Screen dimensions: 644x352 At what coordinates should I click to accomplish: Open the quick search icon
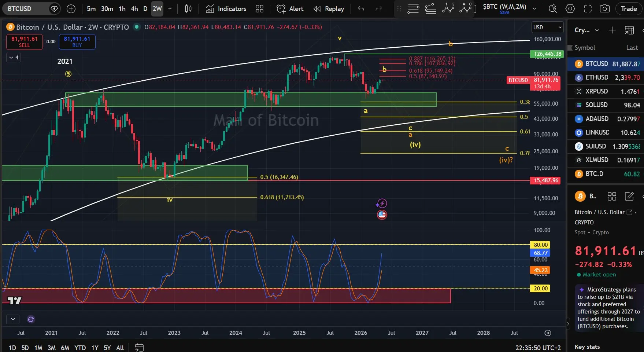coord(553,9)
